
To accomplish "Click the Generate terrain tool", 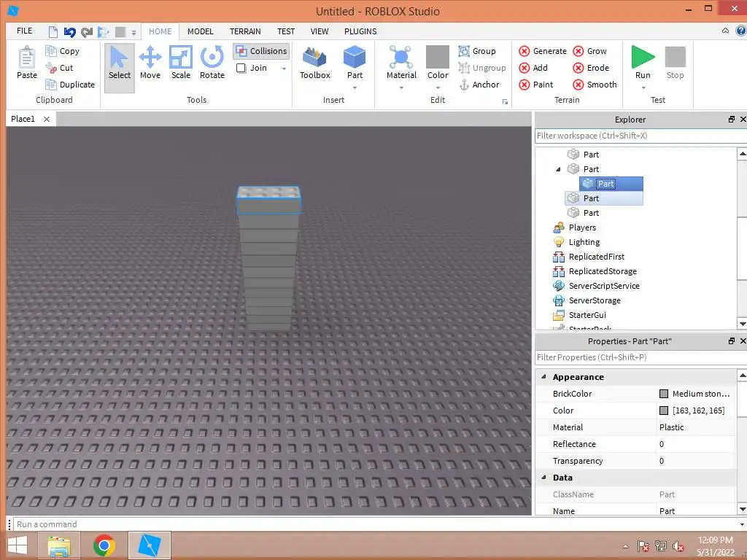I will pos(543,51).
